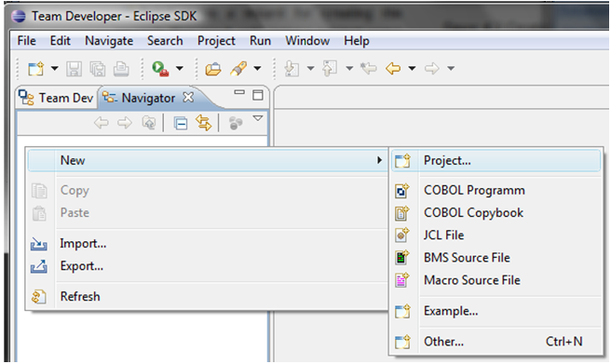Maximize the Navigator view panel
The height and width of the screenshot is (364, 611).
pyautogui.click(x=258, y=95)
